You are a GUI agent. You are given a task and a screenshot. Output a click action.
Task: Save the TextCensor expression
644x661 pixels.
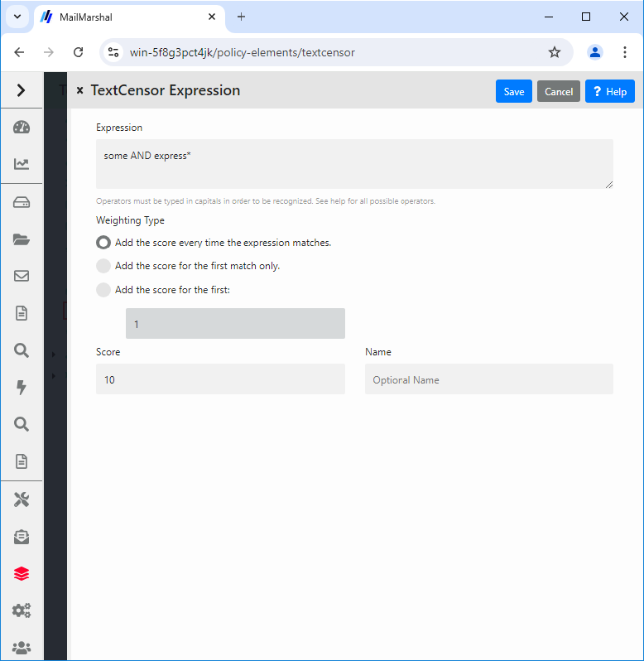[x=514, y=91]
